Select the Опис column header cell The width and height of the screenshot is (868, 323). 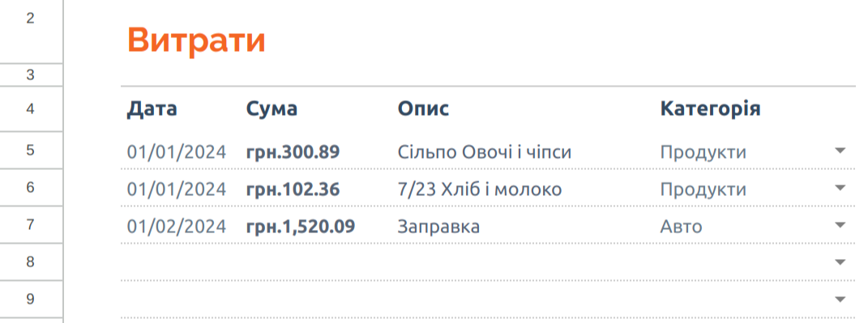(424, 109)
